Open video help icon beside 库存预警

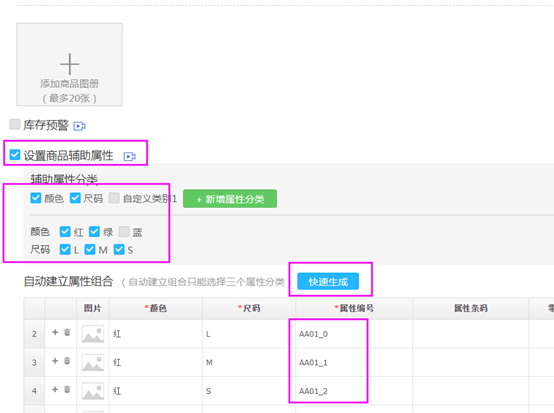[79, 126]
